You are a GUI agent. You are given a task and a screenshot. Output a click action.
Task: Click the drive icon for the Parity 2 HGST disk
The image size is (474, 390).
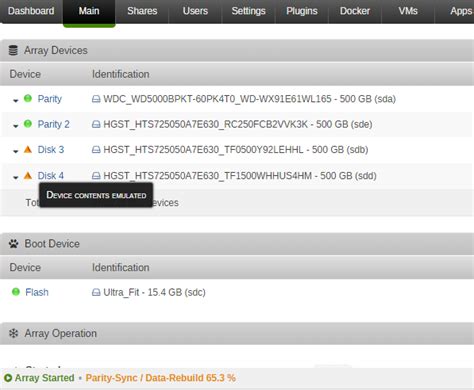pos(96,124)
